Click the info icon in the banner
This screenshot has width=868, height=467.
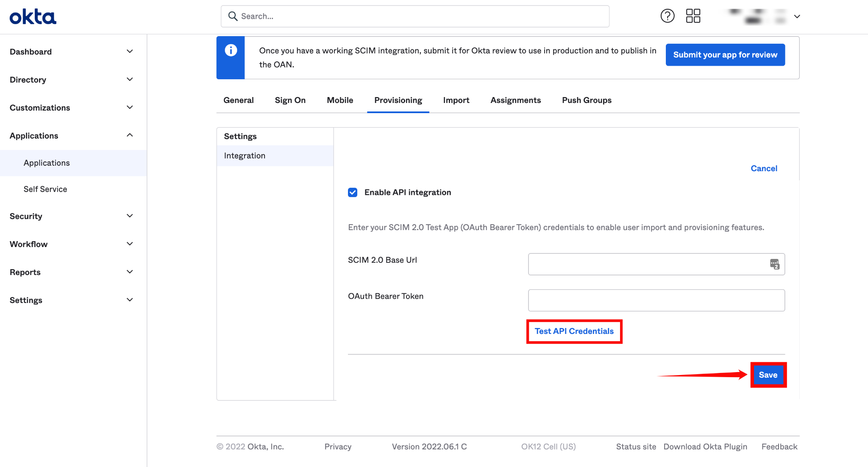tap(231, 50)
